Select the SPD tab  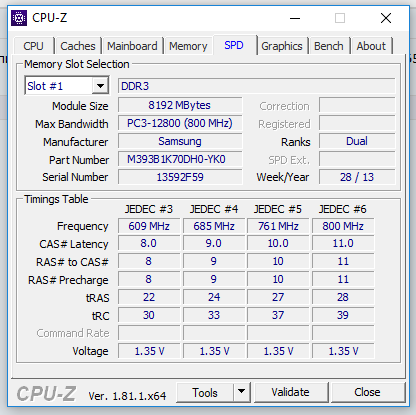tap(234, 45)
